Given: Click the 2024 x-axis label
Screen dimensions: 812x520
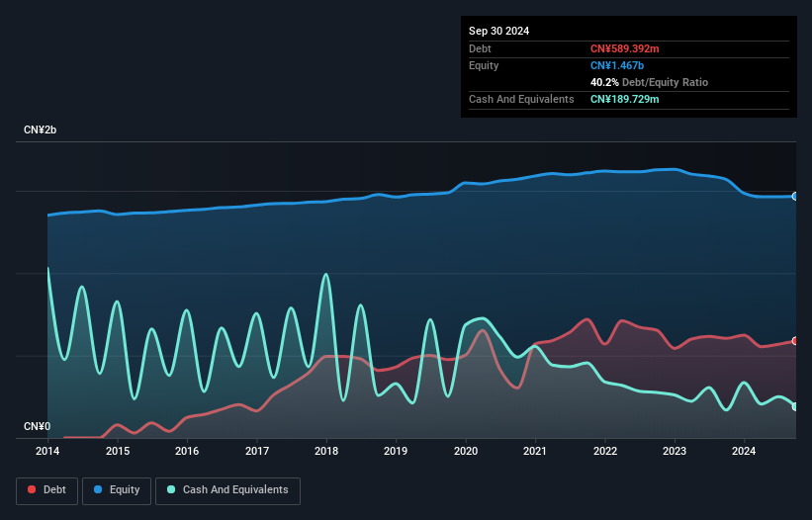Looking at the screenshot, I should 744,452.
